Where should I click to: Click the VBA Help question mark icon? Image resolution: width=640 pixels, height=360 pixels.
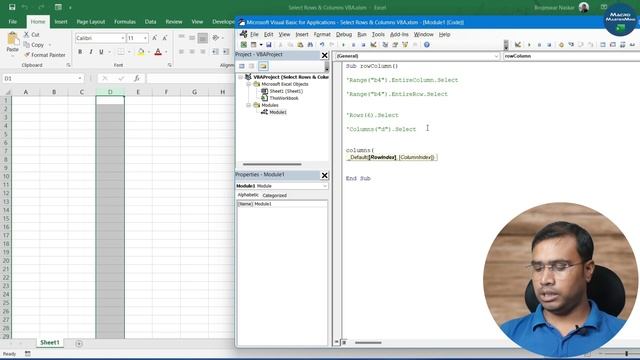(x=427, y=44)
